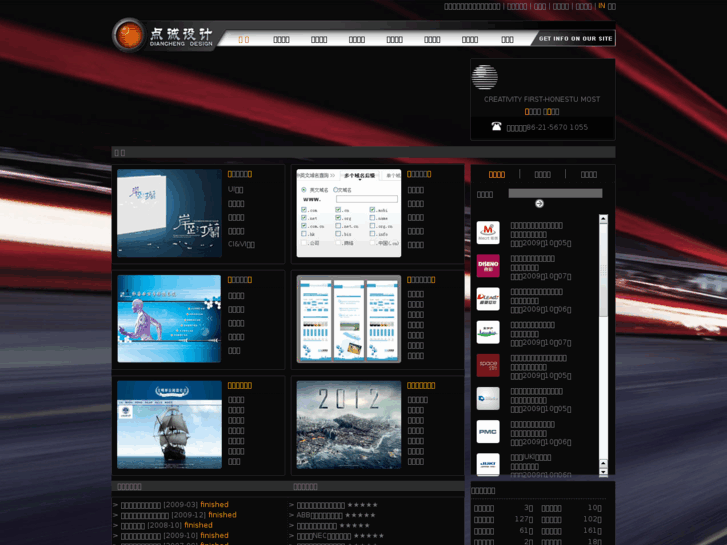
Task: Click the client list scrollbar thumb
Action: click(603, 270)
